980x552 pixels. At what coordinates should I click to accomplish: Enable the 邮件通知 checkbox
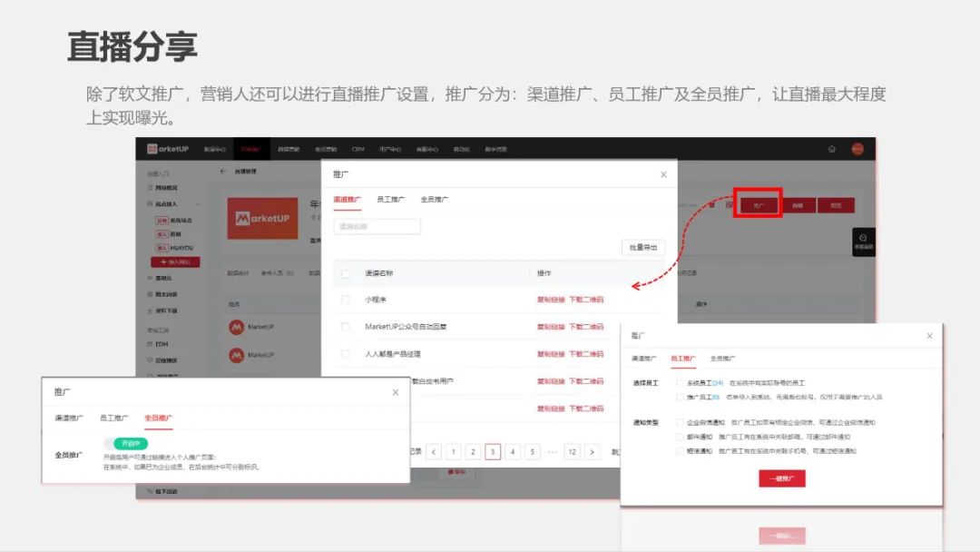pyautogui.click(x=680, y=437)
